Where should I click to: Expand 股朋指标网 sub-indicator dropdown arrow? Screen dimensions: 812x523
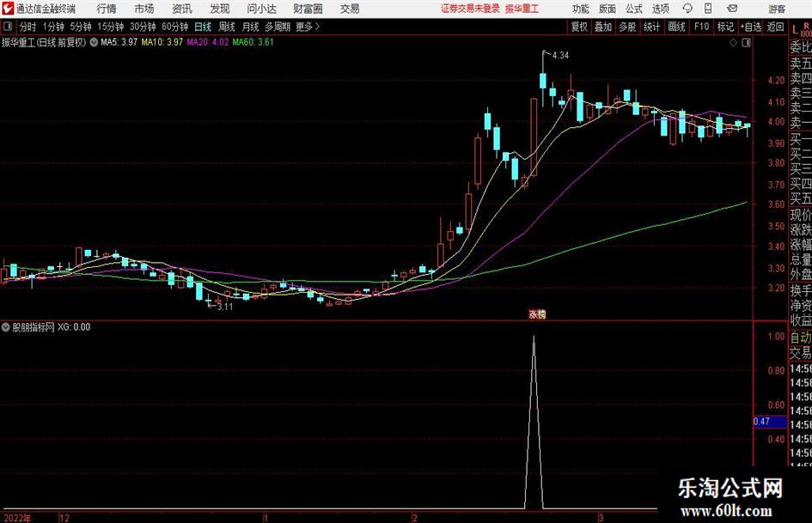tap(6, 327)
